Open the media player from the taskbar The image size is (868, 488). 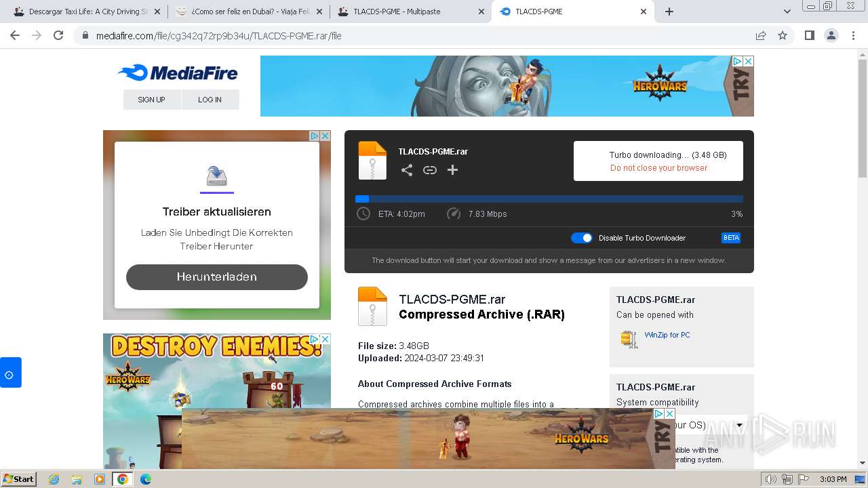(100, 479)
